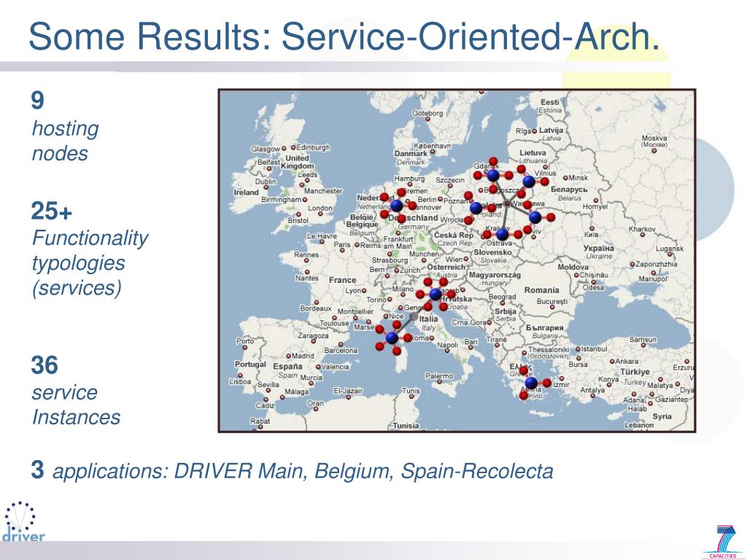
Task: Click the 'Moldova' label on the map
Action: pos(573,267)
